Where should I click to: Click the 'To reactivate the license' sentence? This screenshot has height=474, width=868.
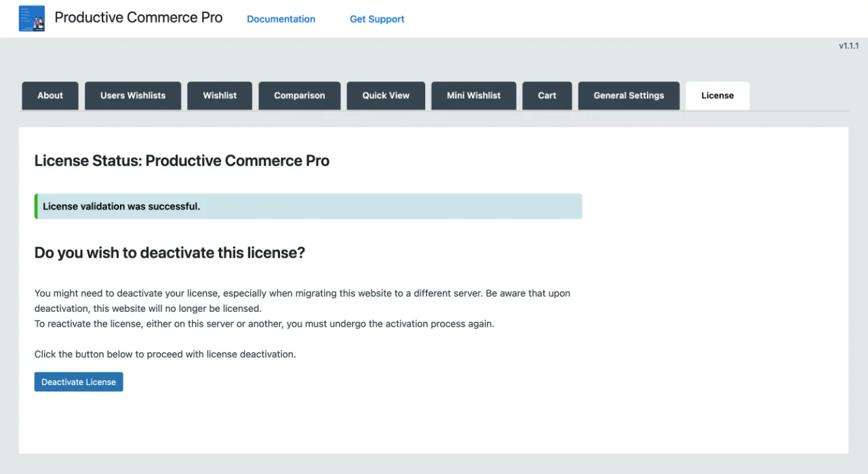pos(264,323)
